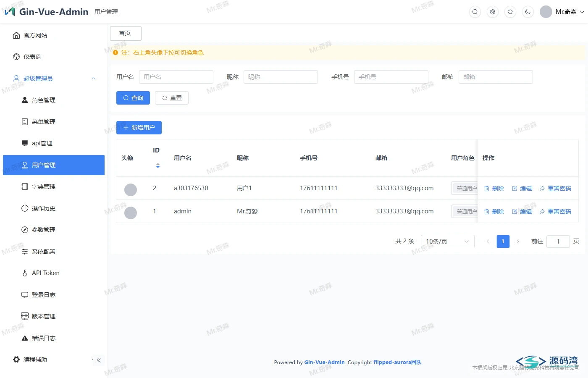This screenshot has width=588, height=378.
Task: Select page 1 in pagination
Action: coord(503,241)
